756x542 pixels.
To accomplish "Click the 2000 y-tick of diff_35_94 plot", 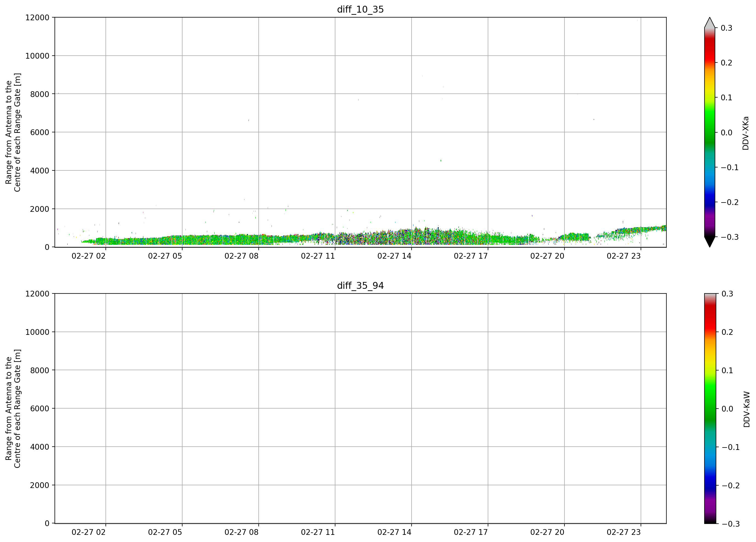I will (x=40, y=485).
